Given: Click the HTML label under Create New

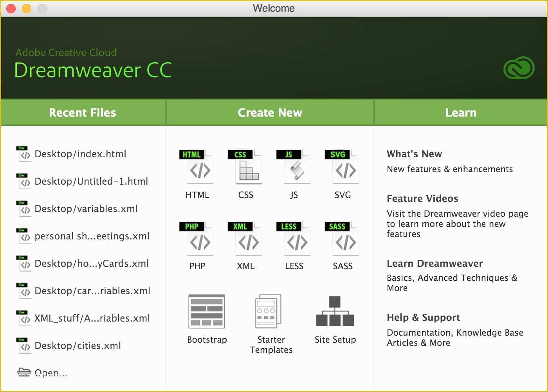Looking at the screenshot, I should pyautogui.click(x=197, y=195).
